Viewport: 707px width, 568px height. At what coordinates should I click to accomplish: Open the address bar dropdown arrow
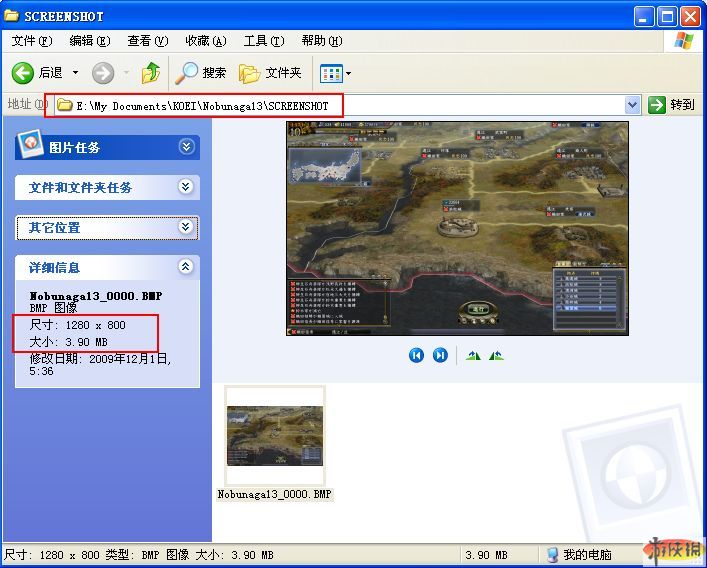[x=632, y=105]
